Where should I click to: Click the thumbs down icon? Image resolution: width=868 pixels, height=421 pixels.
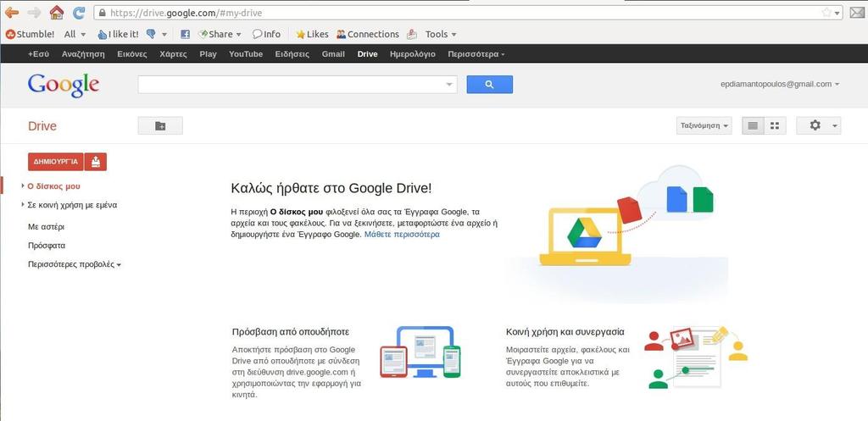(151, 34)
